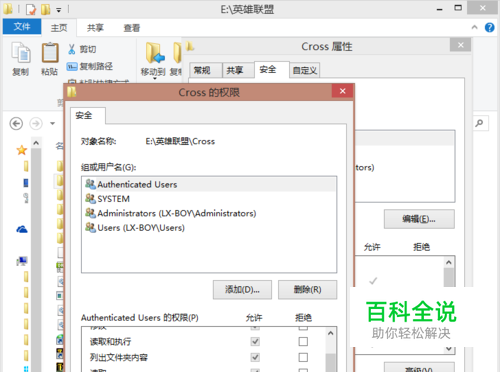500x372 pixels.
Task: Toggle Deny checkbox for Read & execute (读取和执行)
Action: point(303,341)
